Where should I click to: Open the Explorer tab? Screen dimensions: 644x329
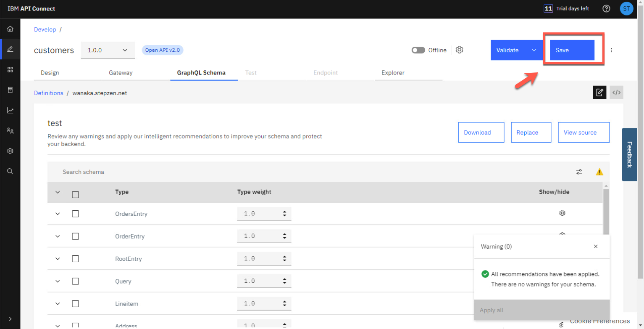coord(393,73)
